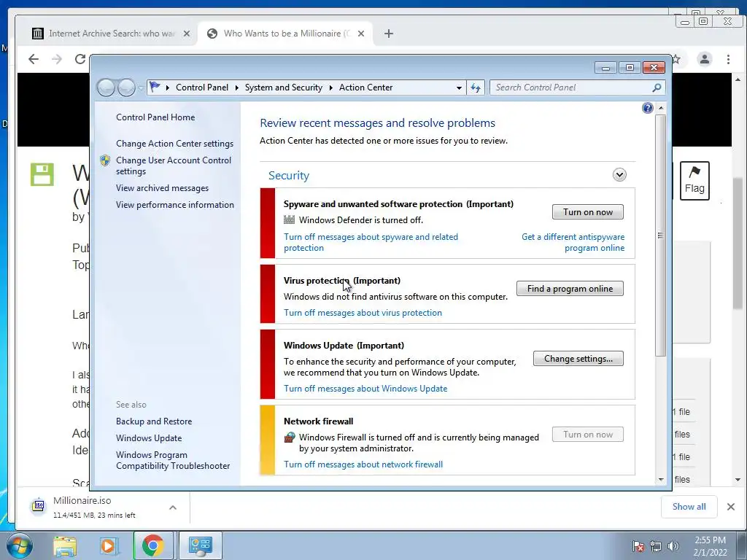Image resolution: width=747 pixels, height=560 pixels.
Task: Bookmark page with the Chrome star icon
Action: (676, 59)
